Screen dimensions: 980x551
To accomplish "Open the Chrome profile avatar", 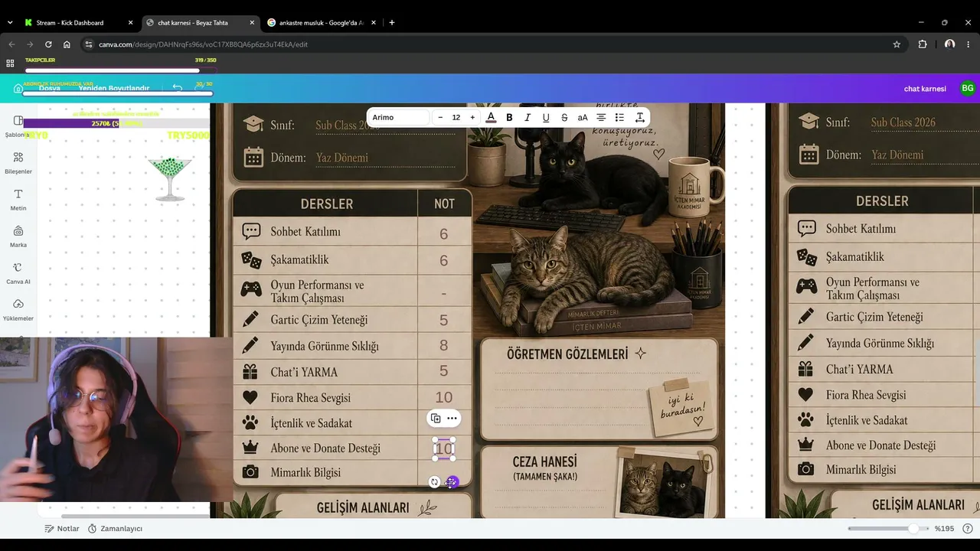I will click(950, 44).
